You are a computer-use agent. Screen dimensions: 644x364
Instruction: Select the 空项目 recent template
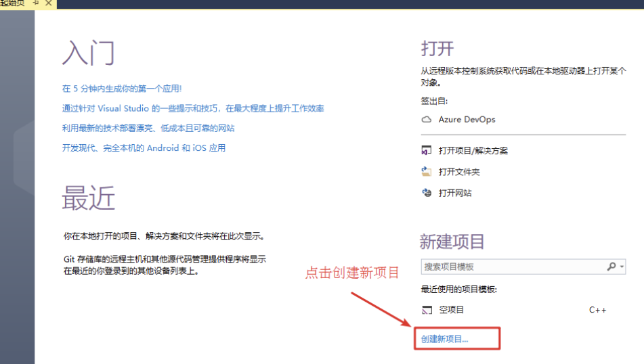[452, 310]
